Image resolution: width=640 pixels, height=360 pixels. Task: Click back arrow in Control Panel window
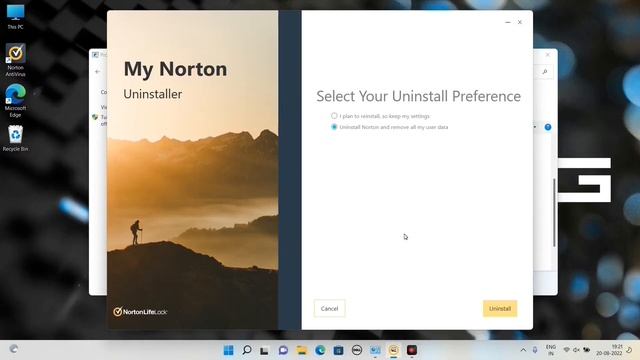click(98, 72)
